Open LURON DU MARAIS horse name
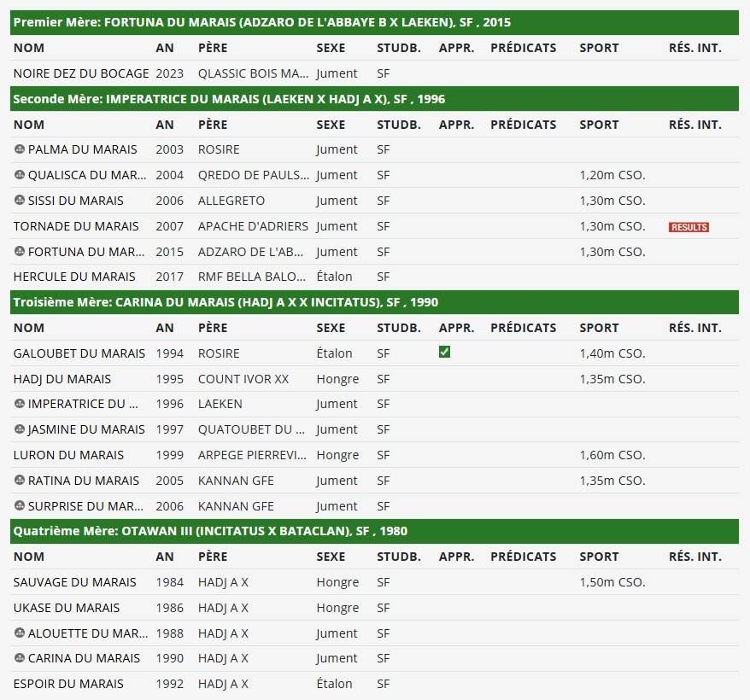 [x=68, y=455]
